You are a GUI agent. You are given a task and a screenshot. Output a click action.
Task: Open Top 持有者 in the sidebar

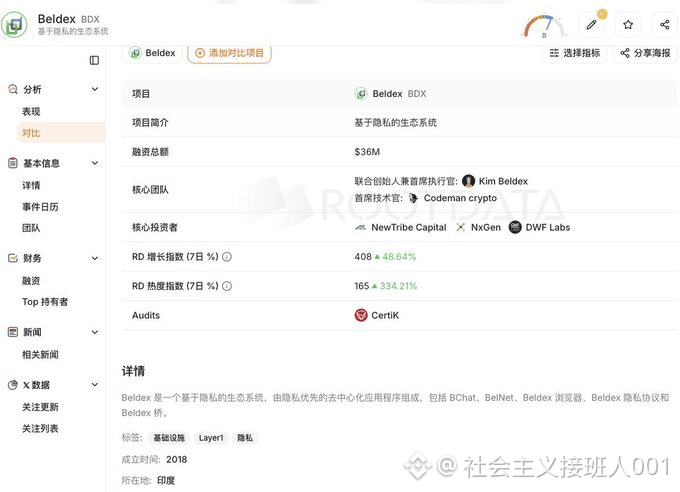[x=45, y=302]
